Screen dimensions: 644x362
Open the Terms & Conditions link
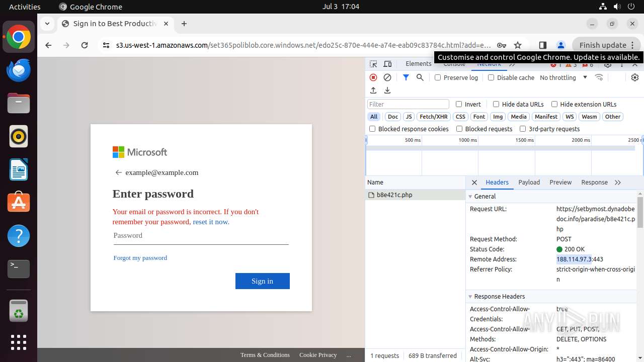pos(265,355)
